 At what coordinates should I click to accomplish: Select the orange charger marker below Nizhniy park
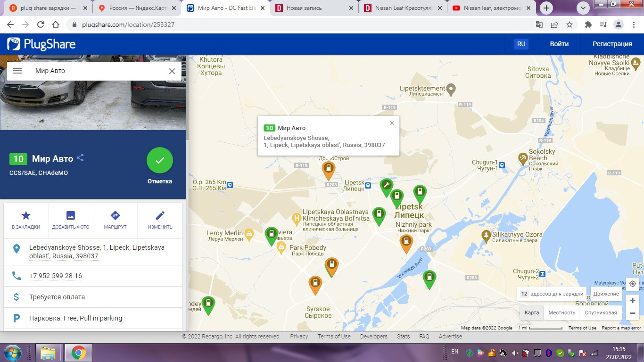(406, 243)
